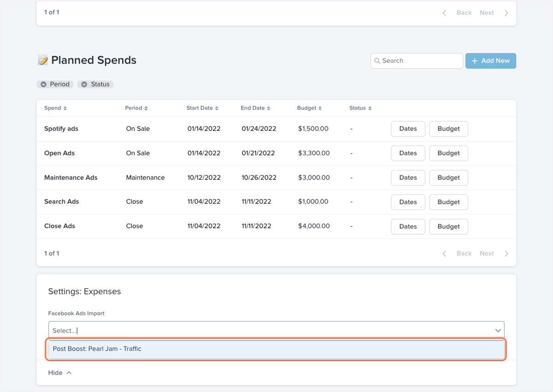Collapse settings with Hide link
Screen dimensions: 553x392
(x=60, y=373)
